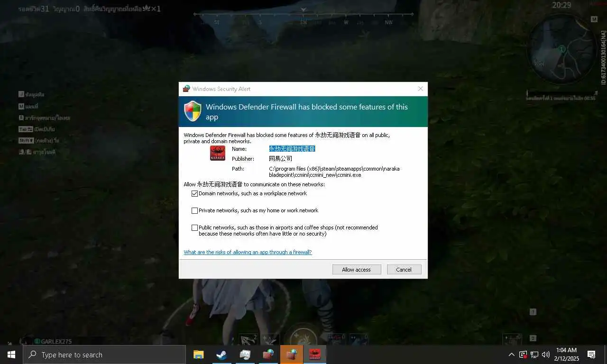Cancel the Windows Security Alert dialog
Screen dimensions: 607x364
coord(404,269)
